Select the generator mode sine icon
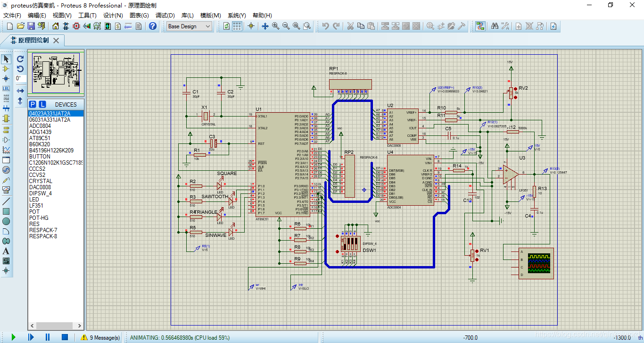Screen dimensions: 644x343 click(6, 170)
